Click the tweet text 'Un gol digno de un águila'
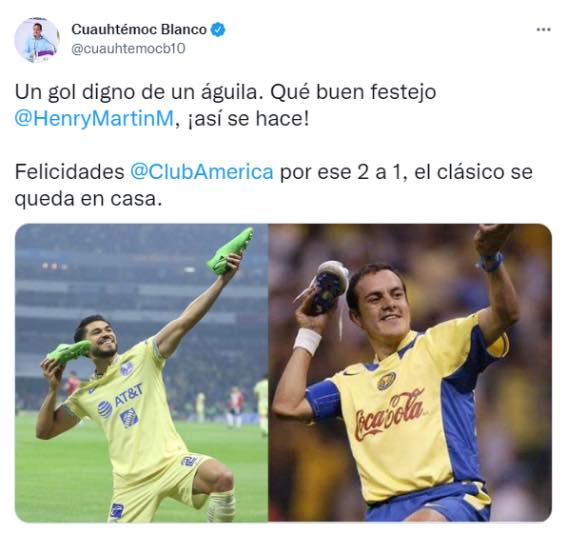This screenshot has width=567, height=534. click(138, 93)
